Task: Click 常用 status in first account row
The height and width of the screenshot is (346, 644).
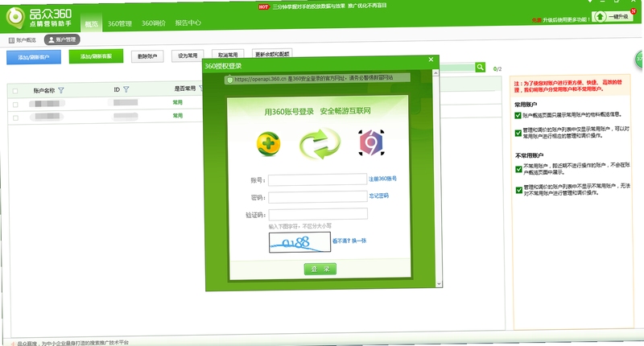Action: point(177,102)
